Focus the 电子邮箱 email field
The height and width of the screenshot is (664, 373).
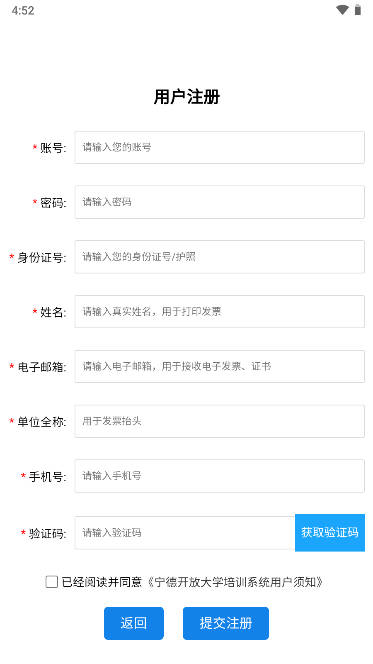219,366
